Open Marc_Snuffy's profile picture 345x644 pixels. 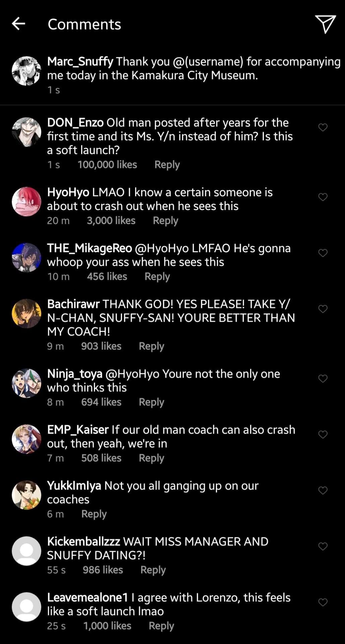coord(26,71)
